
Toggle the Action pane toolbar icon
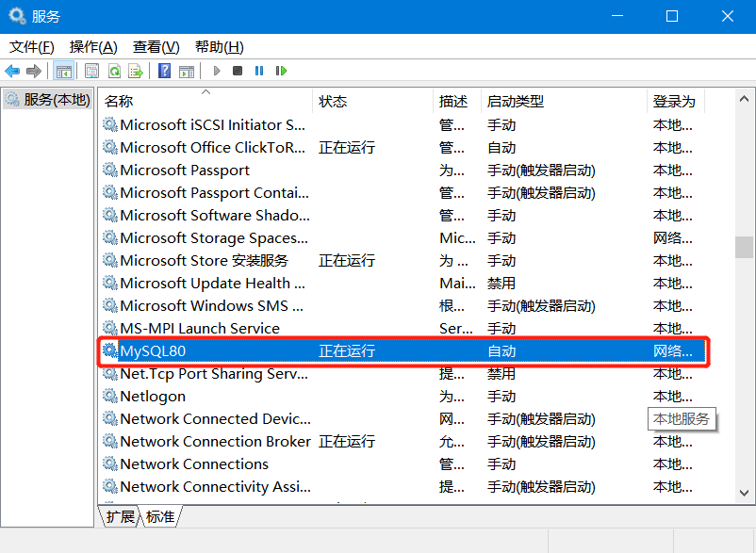pos(187,72)
